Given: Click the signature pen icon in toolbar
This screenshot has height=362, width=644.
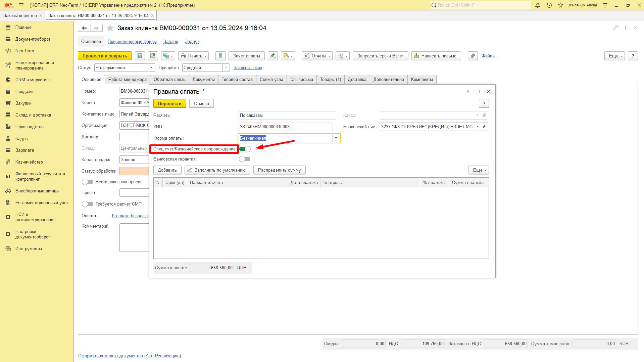Looking at the screenshot, I should [x=273, y=56].
